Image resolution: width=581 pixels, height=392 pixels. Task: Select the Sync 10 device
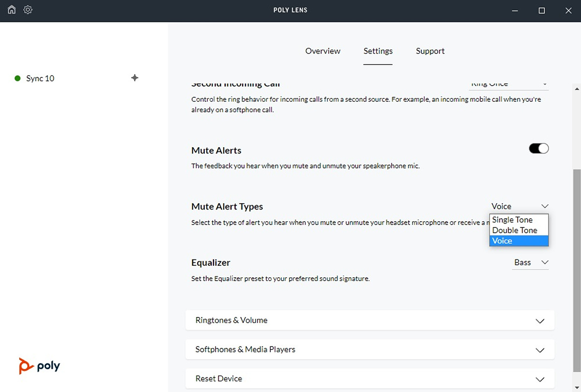coord(40,78)
